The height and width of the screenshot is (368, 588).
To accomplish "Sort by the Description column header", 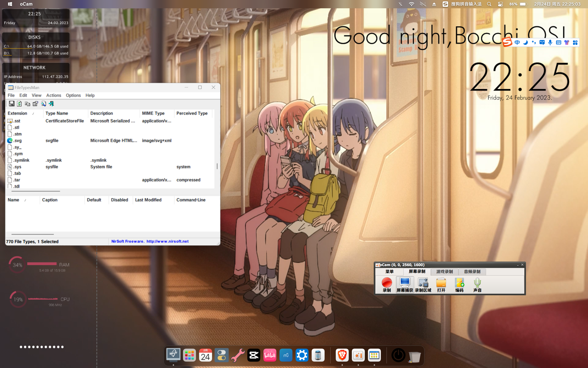I will coord(114,113).
